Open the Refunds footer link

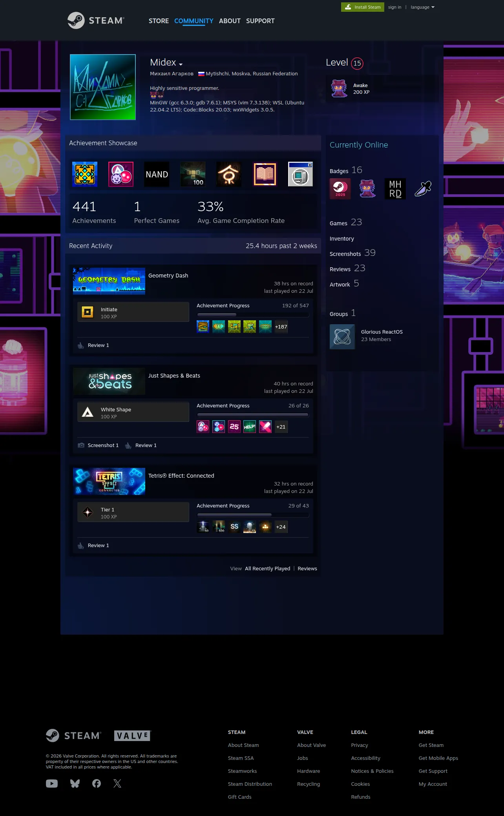(361, 797)
